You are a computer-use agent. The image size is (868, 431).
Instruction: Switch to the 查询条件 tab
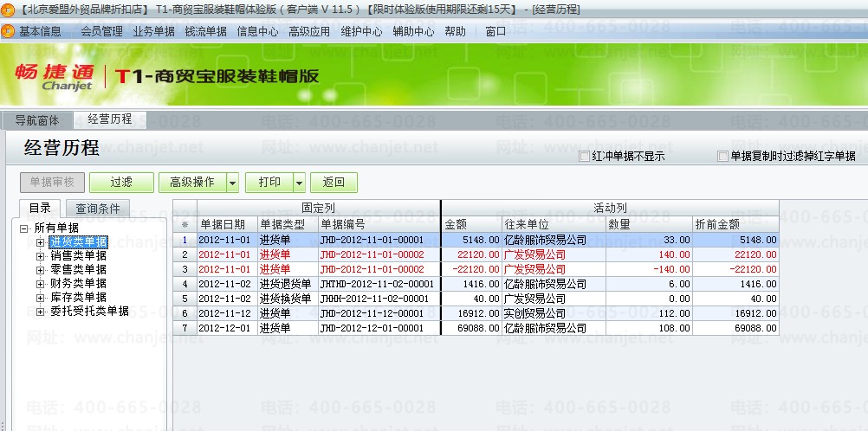click(97, 209)
